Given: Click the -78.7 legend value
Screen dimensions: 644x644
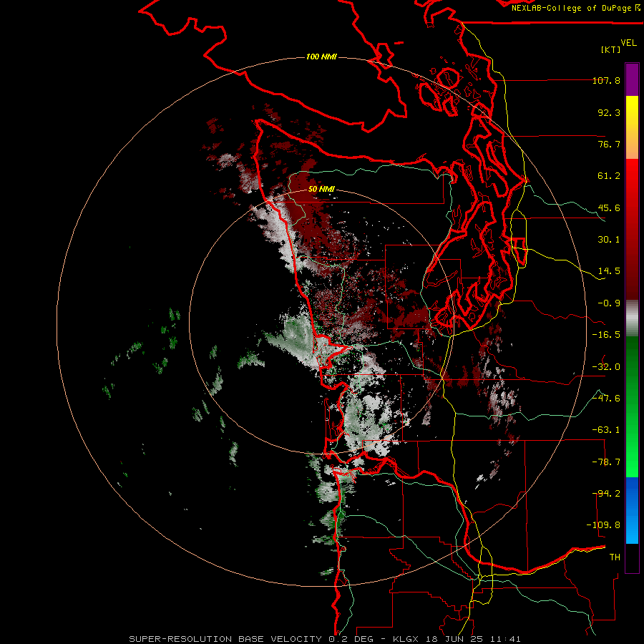Looking at the screenshot, I should click(606, 462).
